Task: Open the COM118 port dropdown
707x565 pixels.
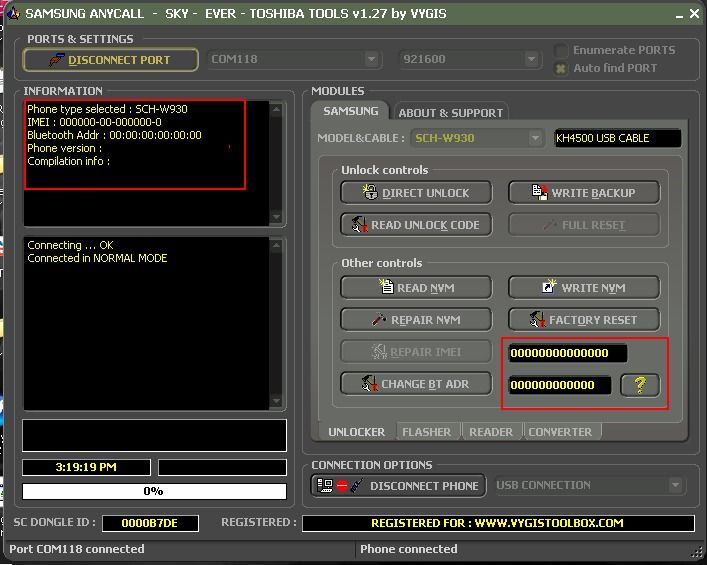Action: 372,59
